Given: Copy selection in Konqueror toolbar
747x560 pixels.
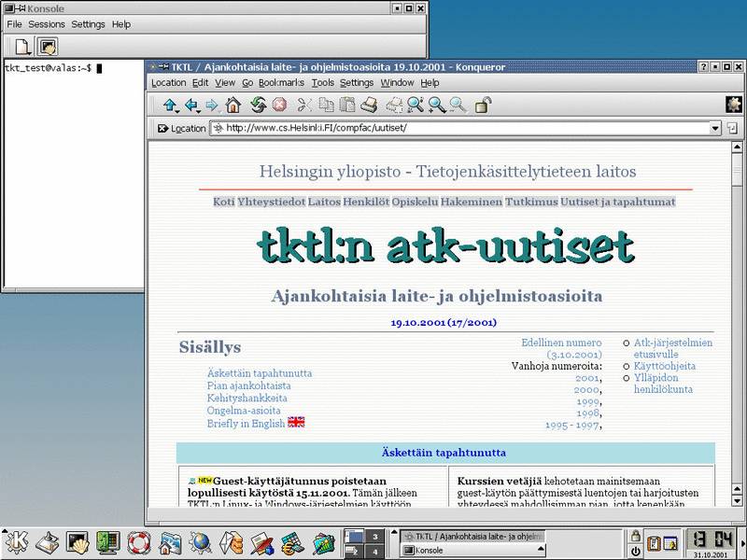Looking at the screenshot, I should point(326,105).
